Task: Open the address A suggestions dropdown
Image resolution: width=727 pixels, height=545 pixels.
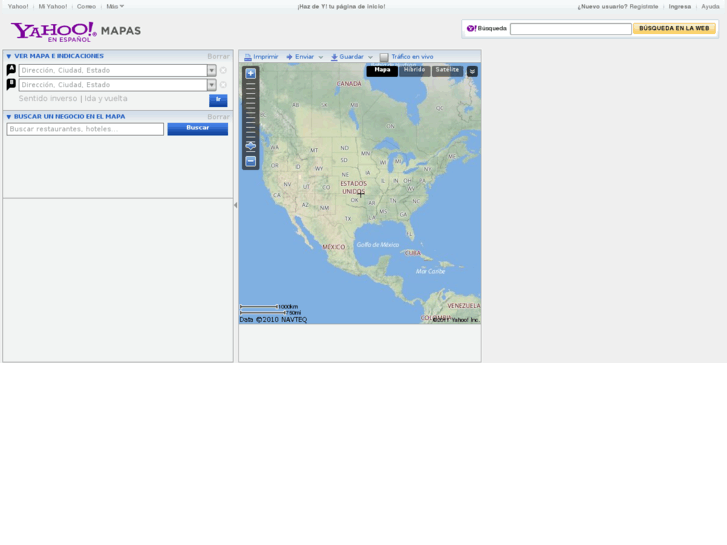Action: [x=211, y=71]
